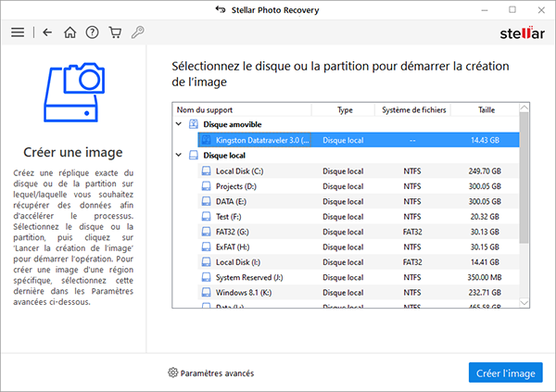Click the Disque amovible group icon

point(194,124)
